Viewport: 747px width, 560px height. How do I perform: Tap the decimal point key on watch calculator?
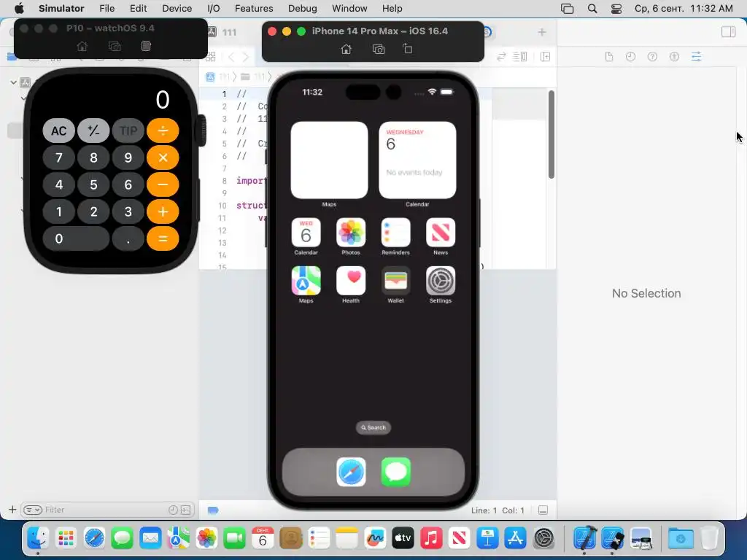[x=128, y=238]
